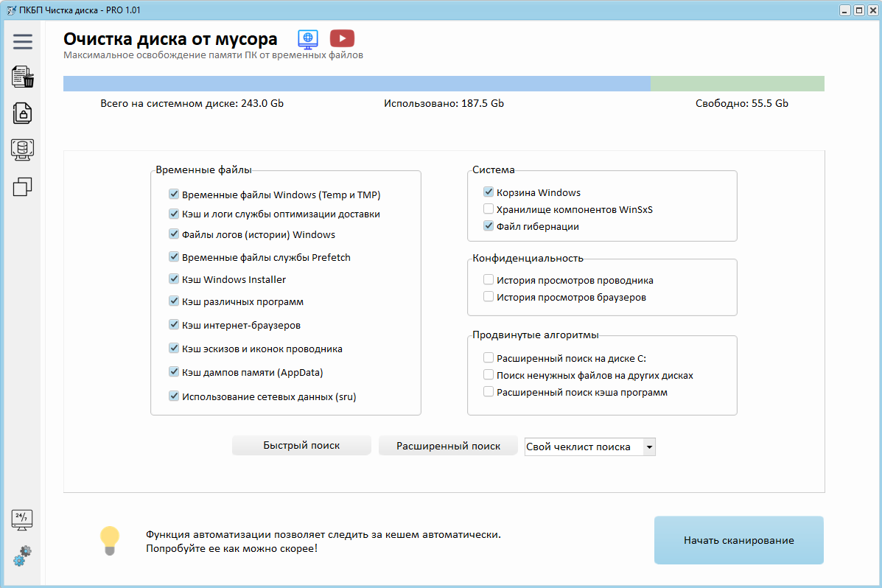
Task: Disable Кэш интернет-браузеров checkbox
Action: point(174,325)
